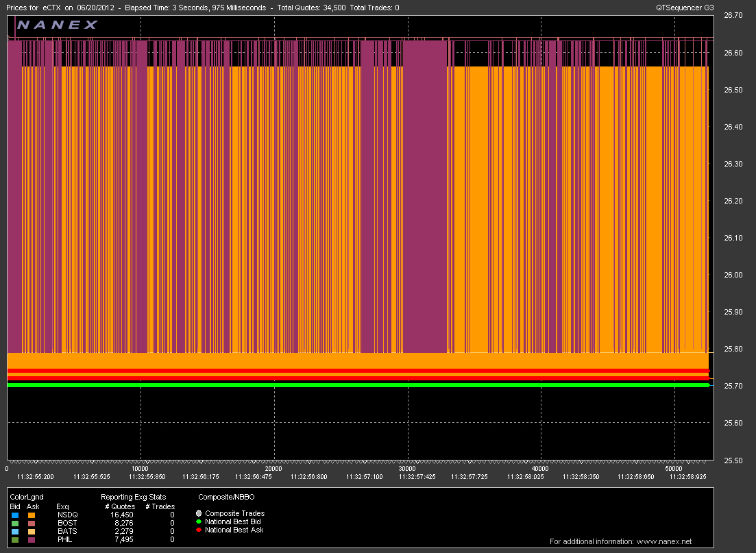Click the y-axis price label 25.80

[733, 349]
